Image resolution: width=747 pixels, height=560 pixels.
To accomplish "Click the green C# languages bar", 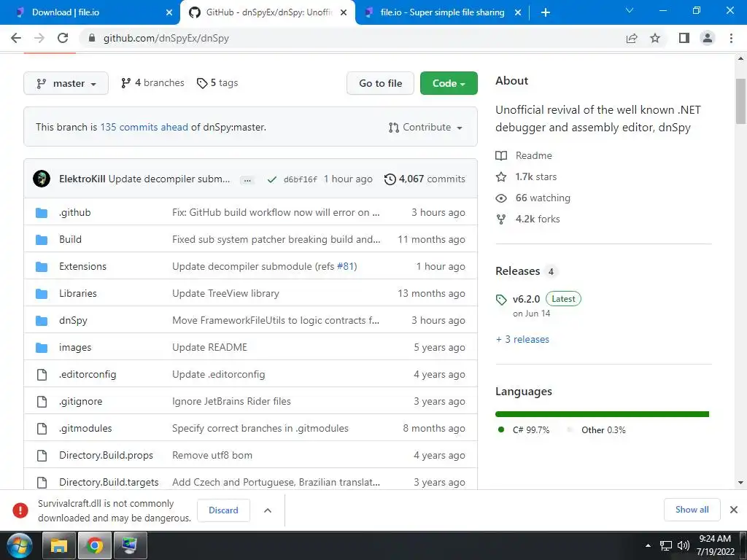I will click(x=601, y=414).
